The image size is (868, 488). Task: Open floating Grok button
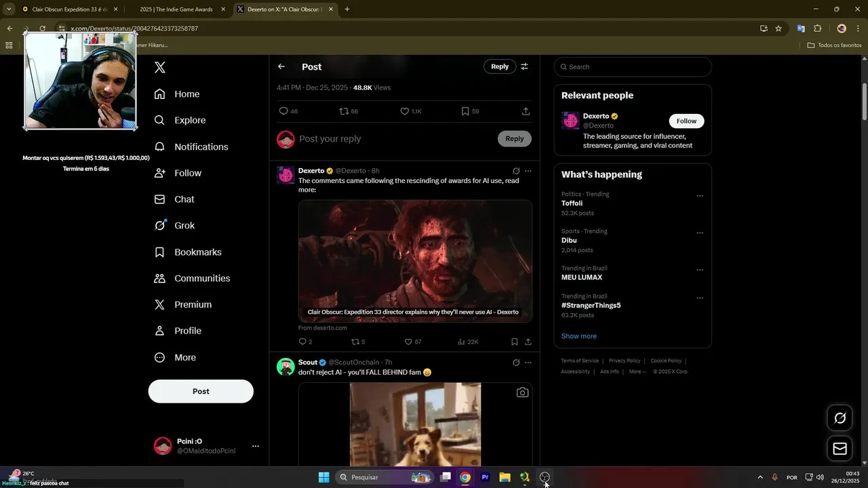(840, 418)
